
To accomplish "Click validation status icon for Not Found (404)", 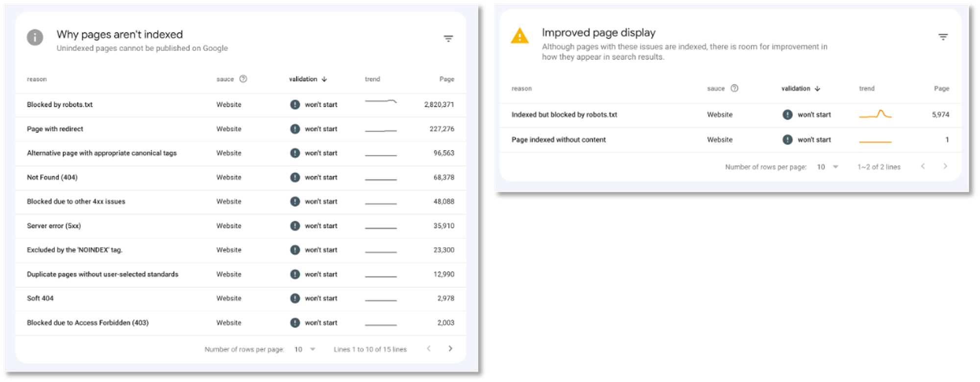I will click(x=295, y=178).
